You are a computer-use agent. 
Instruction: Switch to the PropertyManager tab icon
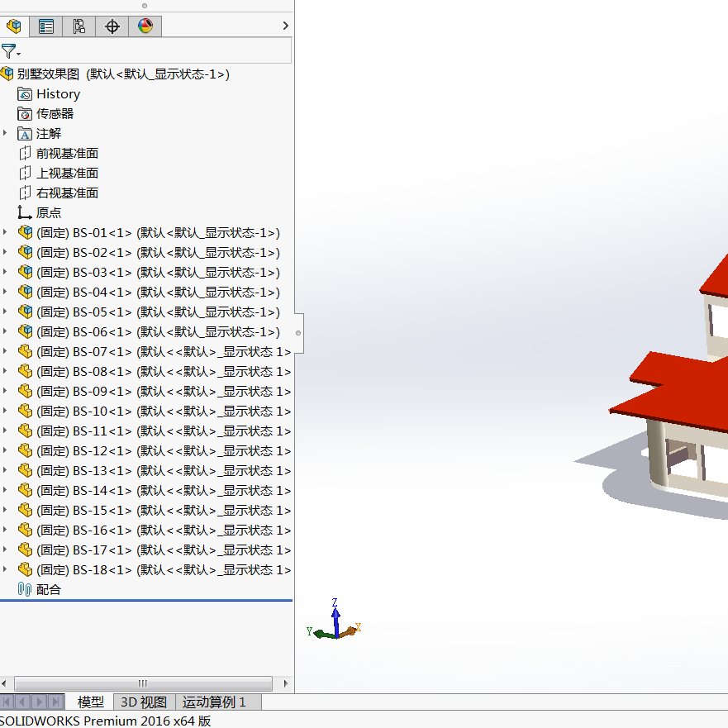[46, 26]
